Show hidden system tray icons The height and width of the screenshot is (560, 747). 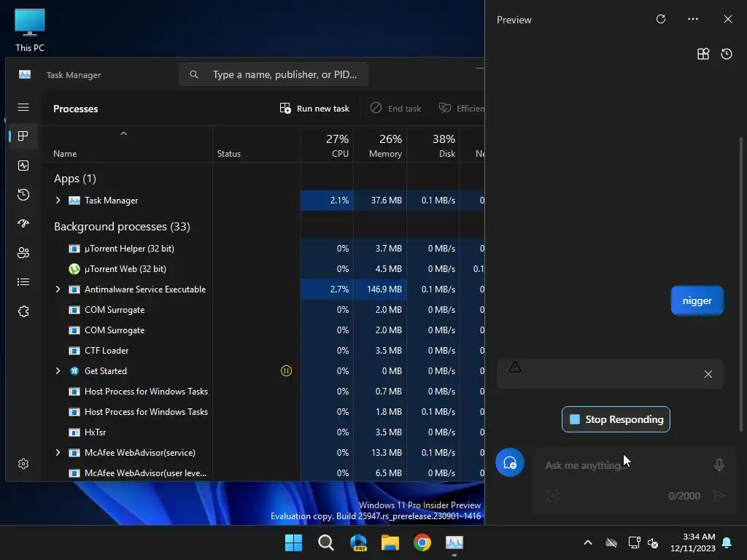588,542
